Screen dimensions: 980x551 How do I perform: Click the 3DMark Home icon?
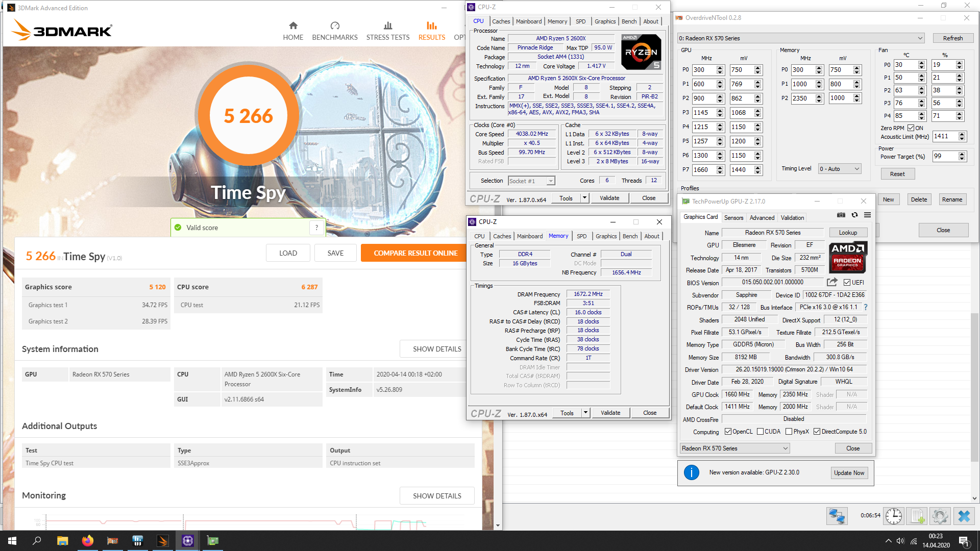coord(293,26)
